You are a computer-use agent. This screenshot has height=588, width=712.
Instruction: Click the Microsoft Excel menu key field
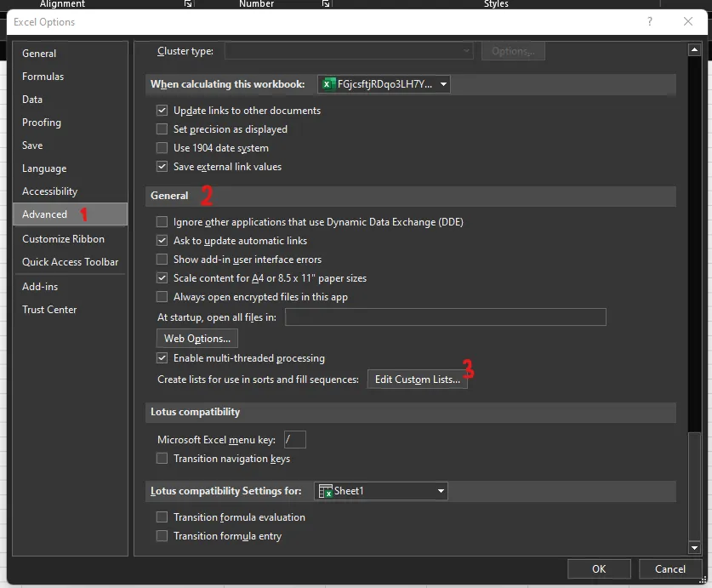click(x=294, y=439)
